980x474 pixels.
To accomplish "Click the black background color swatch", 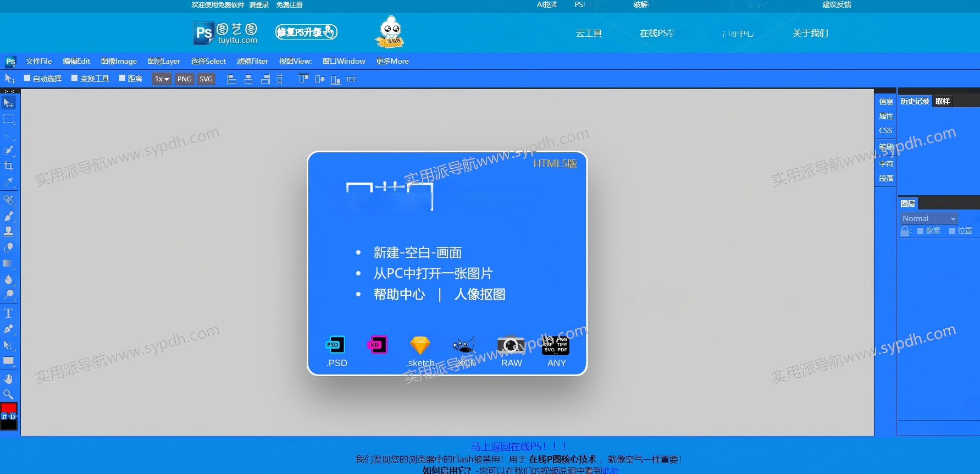I will [8, 425].
